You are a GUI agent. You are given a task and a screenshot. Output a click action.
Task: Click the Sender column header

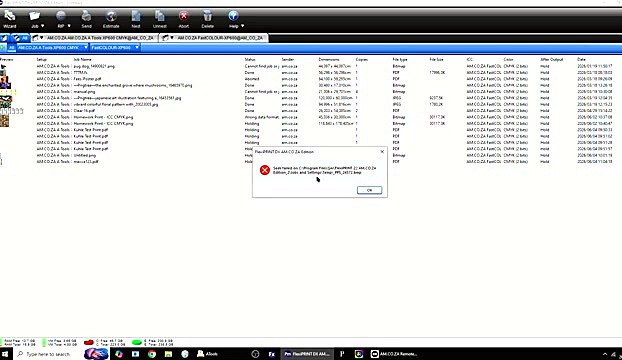288,59
